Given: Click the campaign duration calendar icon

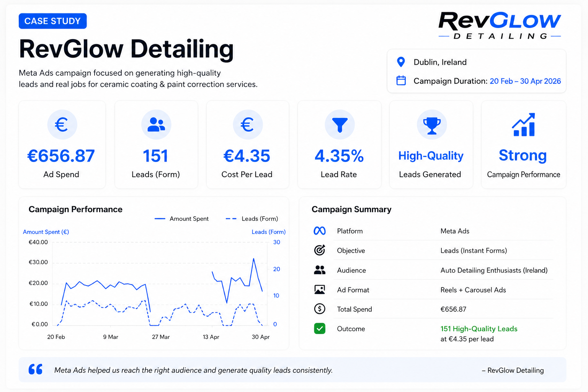Looking at the screenshot, I should coord(401,80).
